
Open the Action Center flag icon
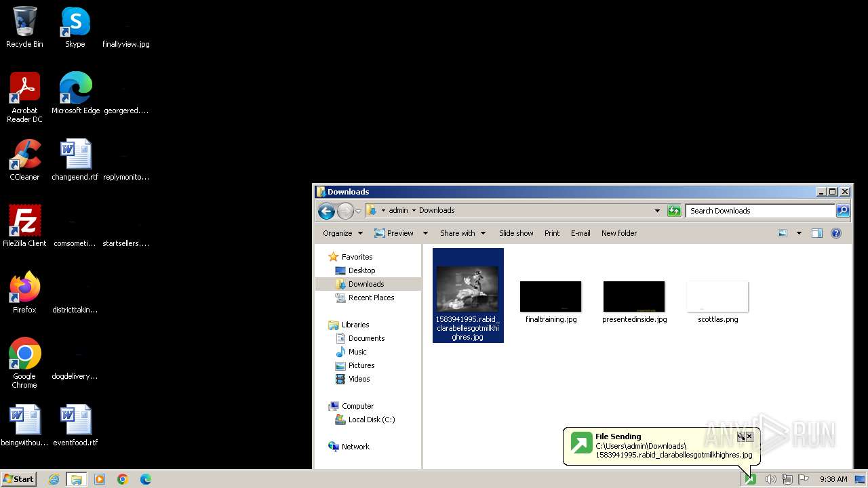coord(804,479)
